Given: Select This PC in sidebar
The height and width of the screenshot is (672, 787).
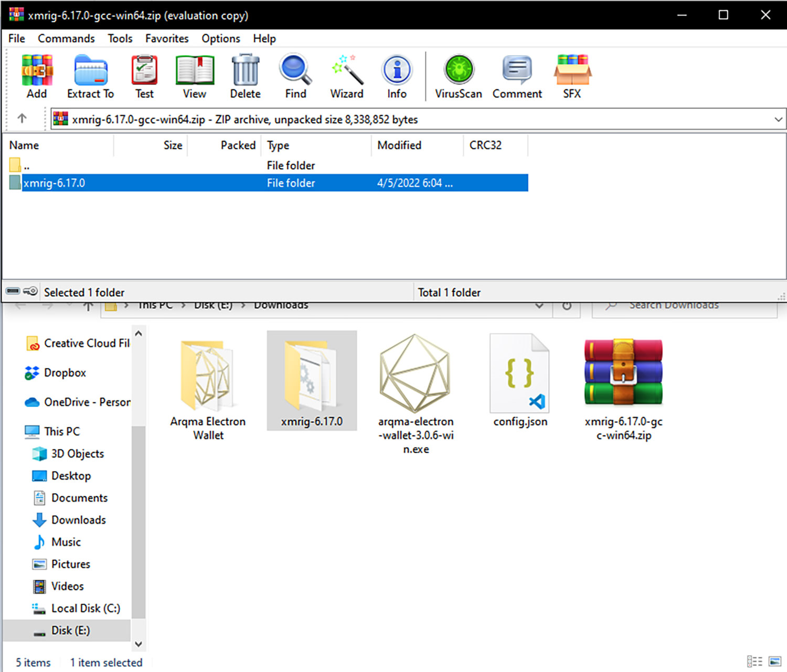Looking at the screenshot, I should 52,431.
